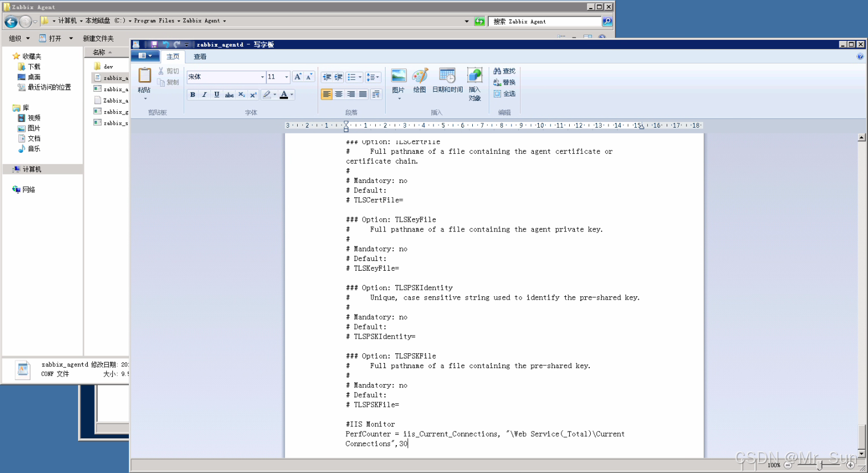Select center text alignment
This screenshot has width=868, height=473.
[x=339, y=95]
